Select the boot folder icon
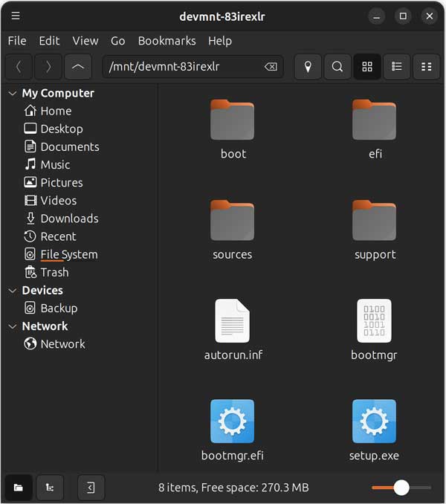446x504 pixels. [233, 120]
